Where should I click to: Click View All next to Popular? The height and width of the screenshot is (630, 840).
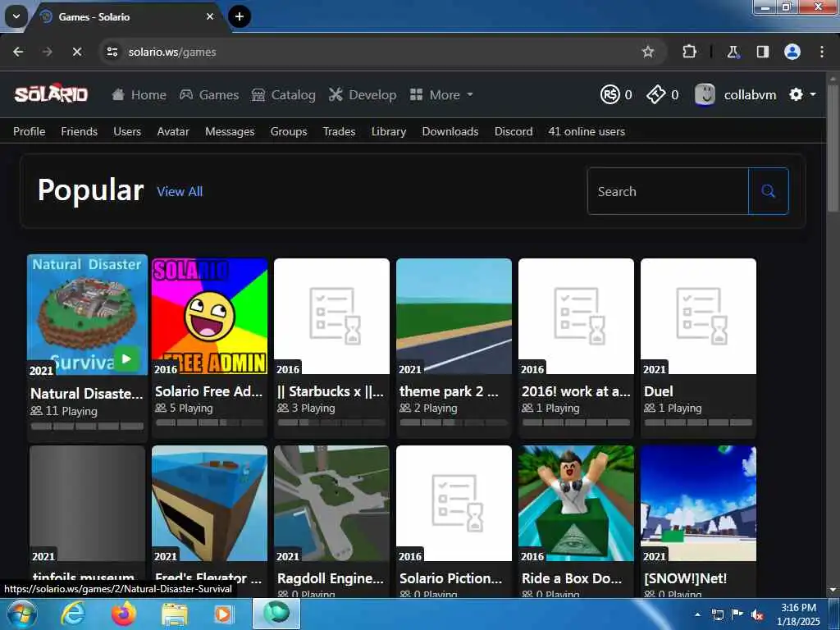(180, 191)
